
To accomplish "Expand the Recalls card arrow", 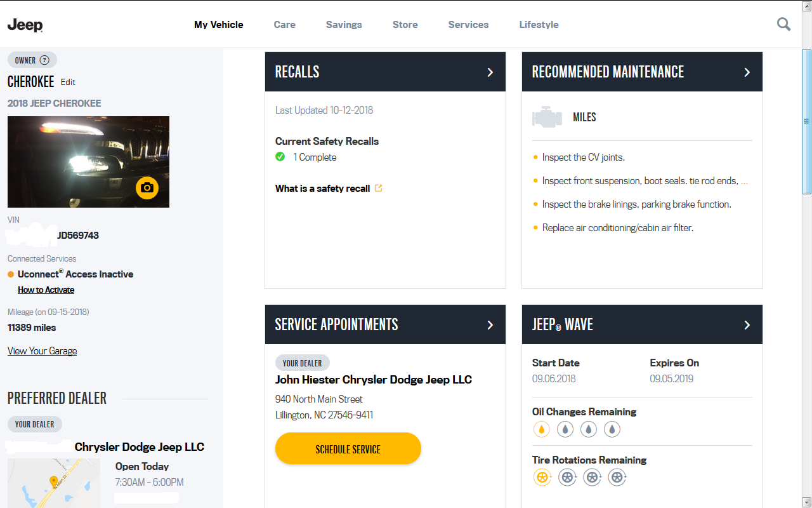I will coord(490,72).
